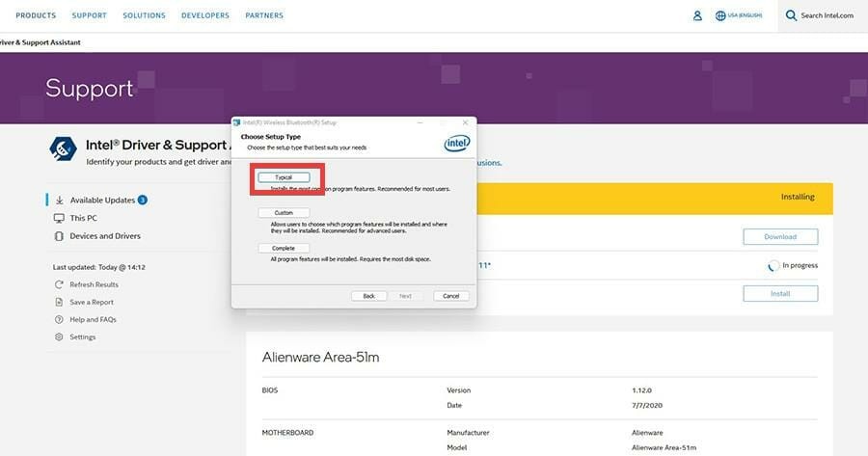Click the Alienware Area-51m heading
868x456 pixels.
click(320, 357)
